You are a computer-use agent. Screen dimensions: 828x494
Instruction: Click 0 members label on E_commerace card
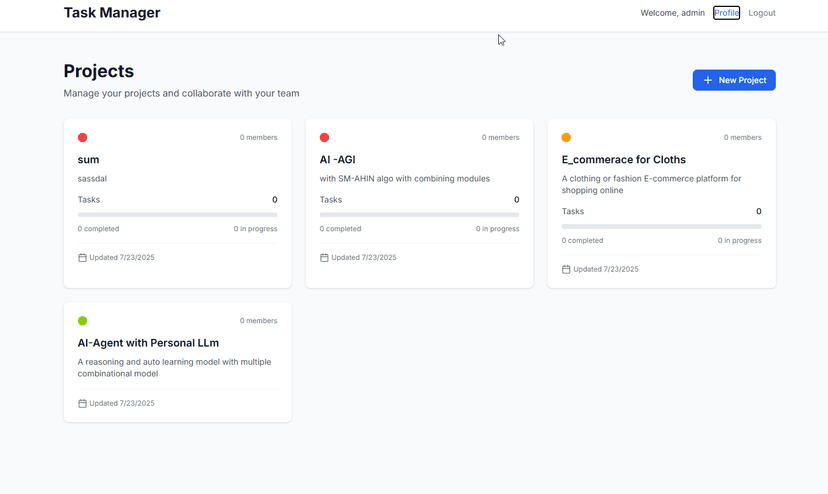tap(742, 137)
